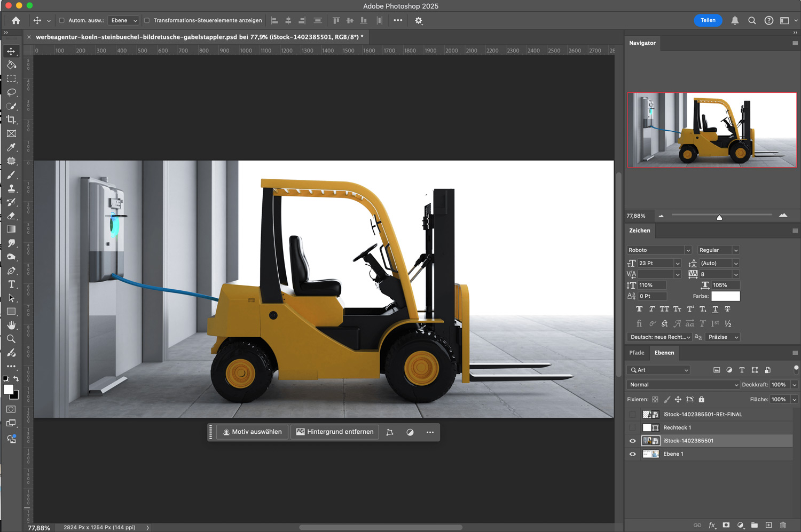Toggle faux bold text style
The image size is (801, 532).
click(639, 309)
